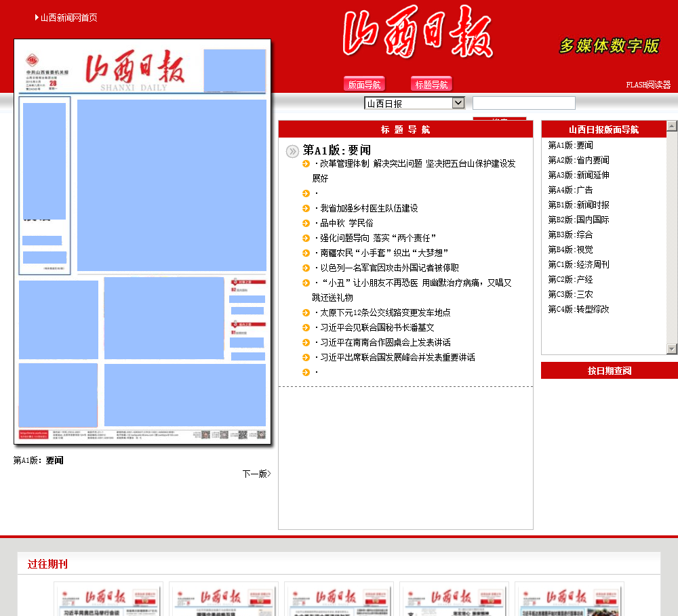Select 第A4版:广告 in page navigation

[x=570, y=190]
